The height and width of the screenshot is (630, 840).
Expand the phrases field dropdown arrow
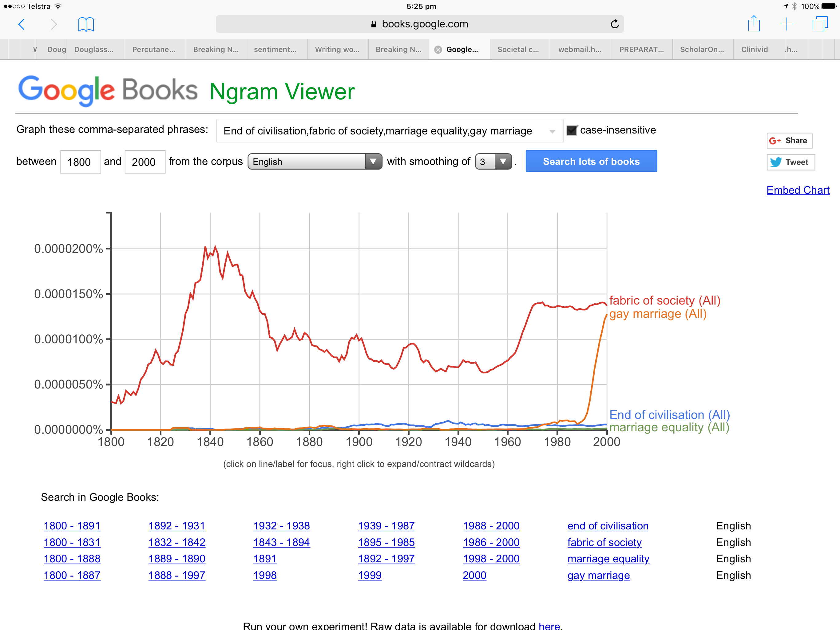552,131
